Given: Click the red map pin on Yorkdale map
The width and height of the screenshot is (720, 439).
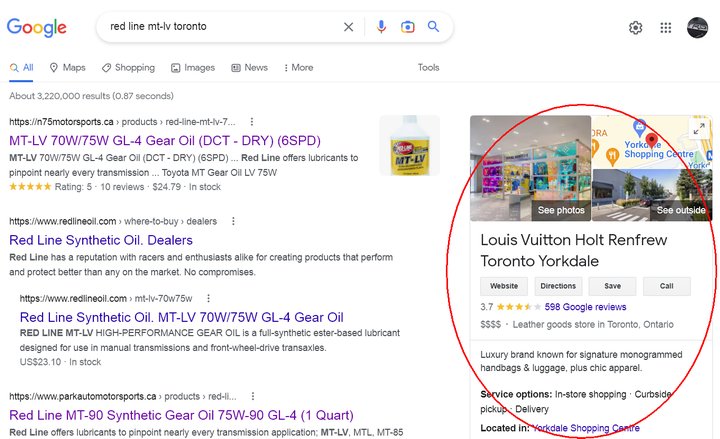Looking at the screenshot, I should coord(651,140).
